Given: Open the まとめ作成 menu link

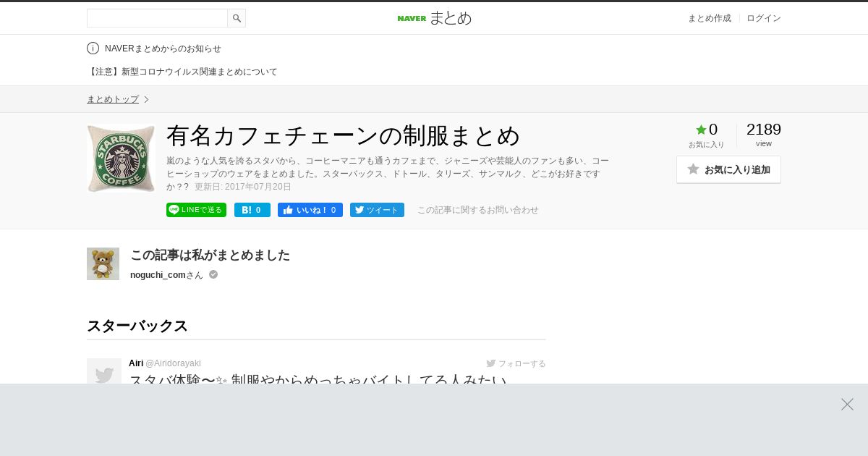Looking at the screenshot, I should [x=709, y=18].
